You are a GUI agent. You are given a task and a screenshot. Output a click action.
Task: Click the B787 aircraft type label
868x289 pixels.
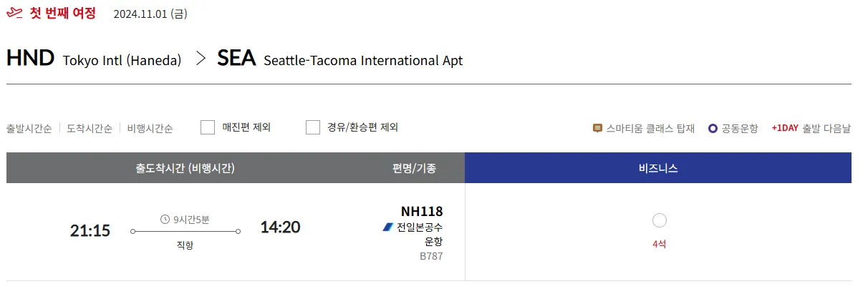pyautogui.click(x=431, y=255)
